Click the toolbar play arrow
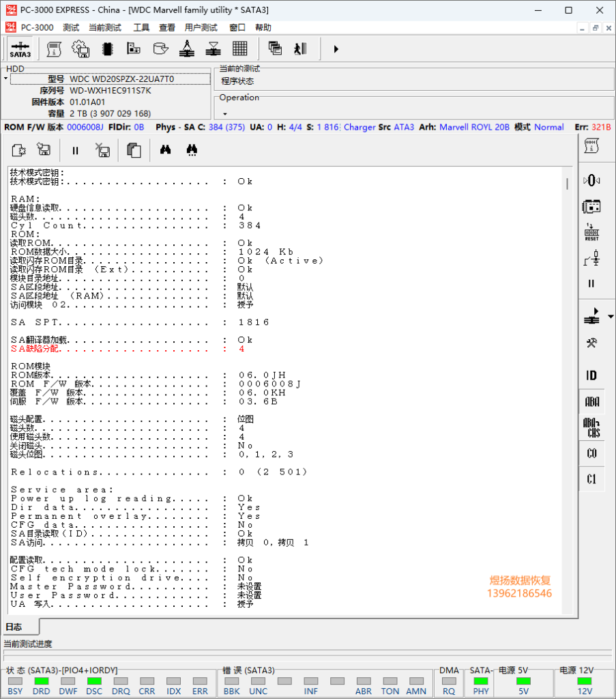Screen dimensions: 616x699 [x=336, y=49]
